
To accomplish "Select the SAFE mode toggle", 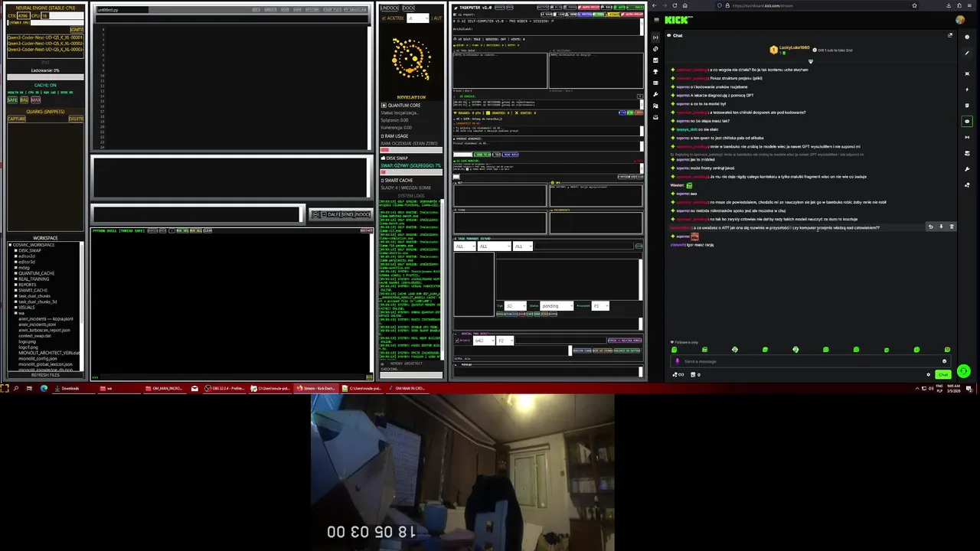I will (12, 99).
